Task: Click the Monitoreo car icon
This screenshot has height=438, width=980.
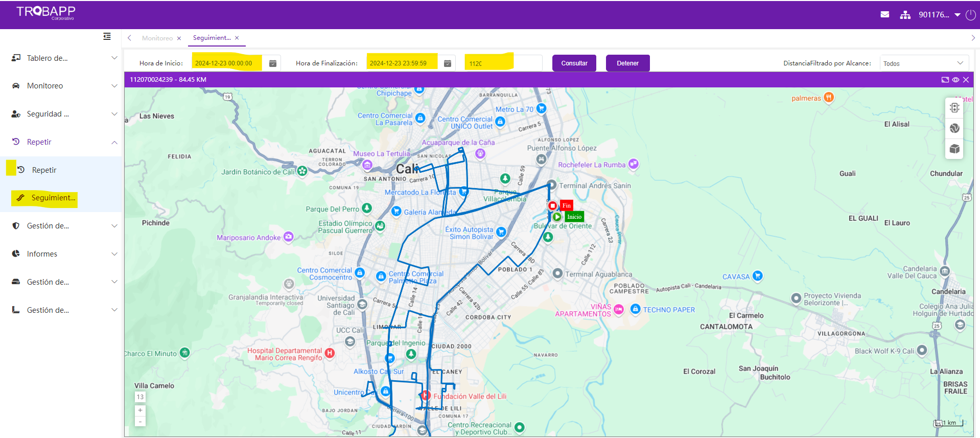Action: [16, 86]
